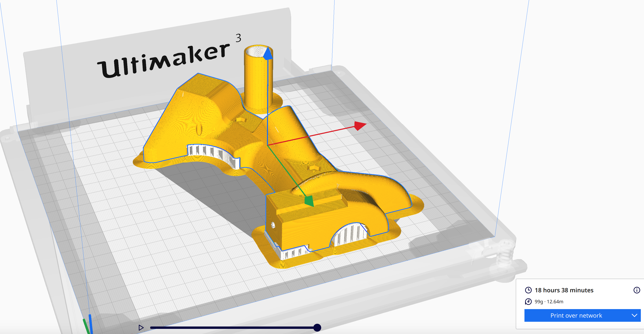The width and height of the screenshot is (644, 334).
Task: Play the layer simulation
Action: click(x=141, y=327)
